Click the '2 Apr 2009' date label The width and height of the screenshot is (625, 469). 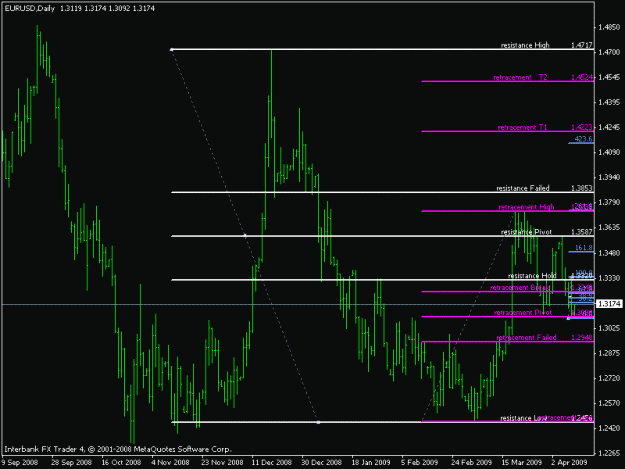point(569,462)
